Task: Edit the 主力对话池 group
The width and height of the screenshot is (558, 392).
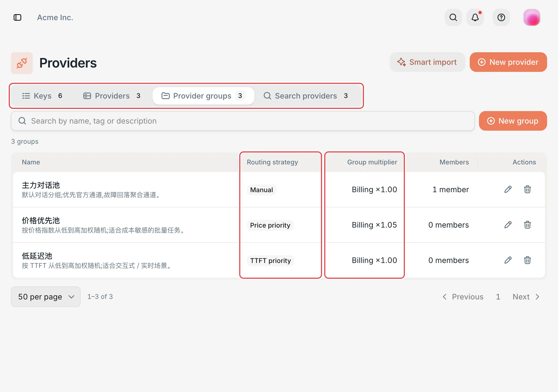Action: tap(508, 189)
